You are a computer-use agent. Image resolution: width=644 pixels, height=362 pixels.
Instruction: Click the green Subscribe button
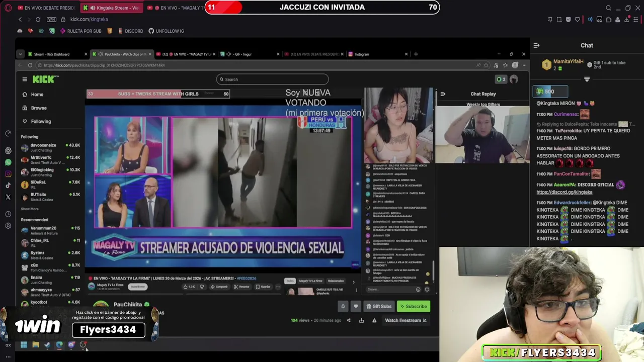[413, 306]
